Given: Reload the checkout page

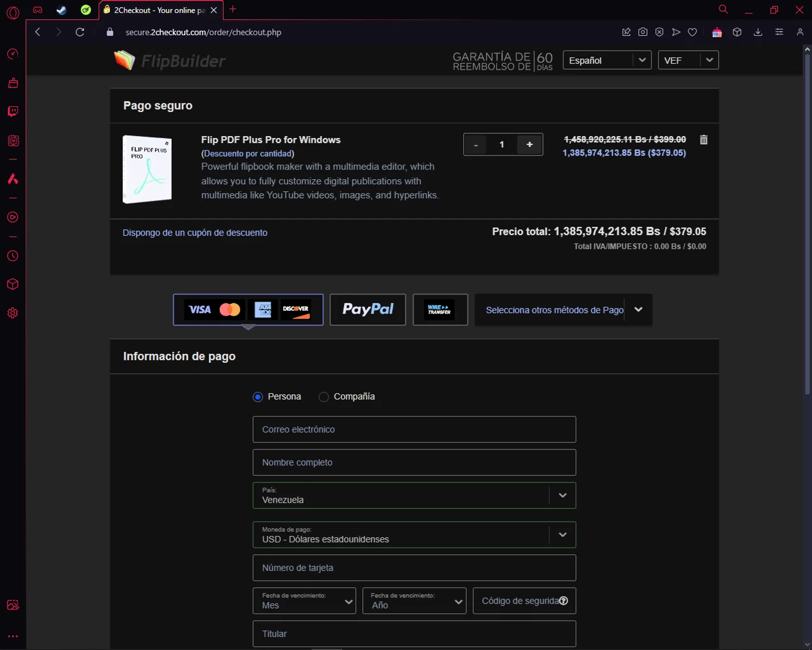Looking at the screenshot, I should click(80, 32).
